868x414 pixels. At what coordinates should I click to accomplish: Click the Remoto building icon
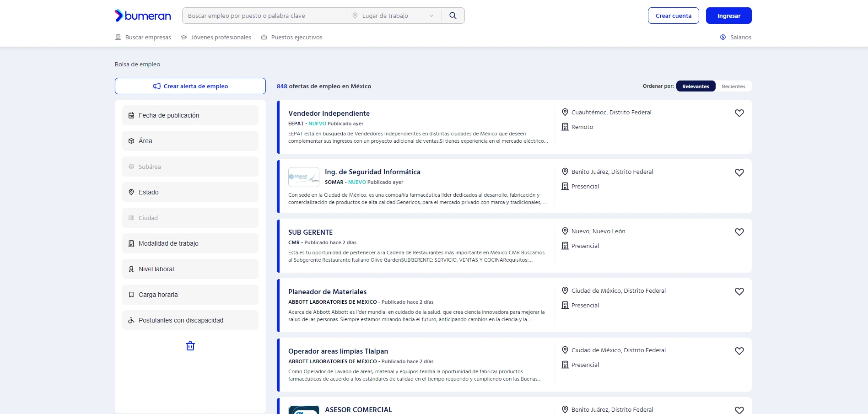point(565,127)
